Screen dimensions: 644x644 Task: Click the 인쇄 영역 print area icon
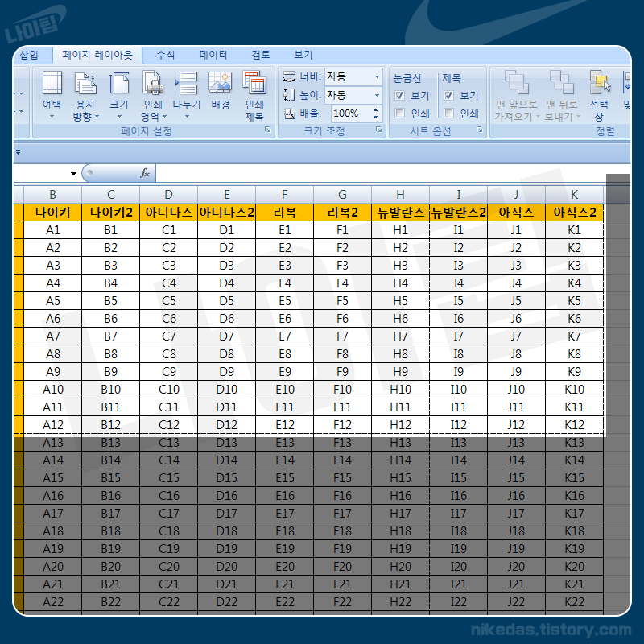(153, 83)
